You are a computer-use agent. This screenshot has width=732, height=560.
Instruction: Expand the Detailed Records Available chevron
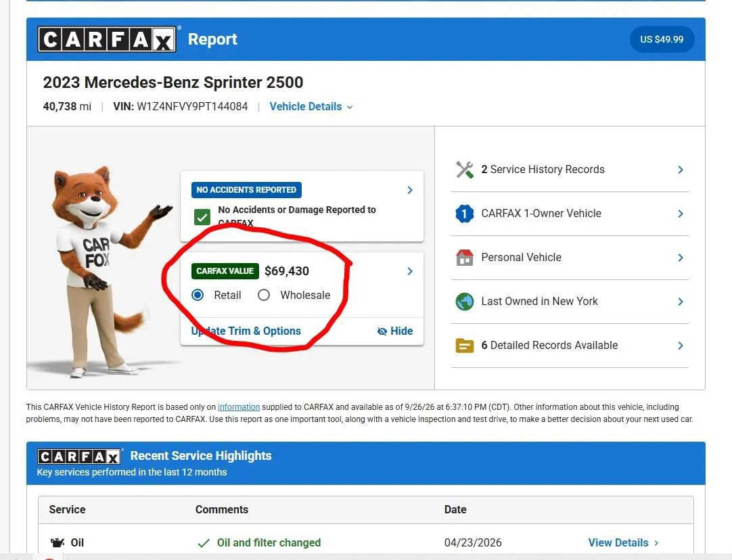(x=681, y=346)
